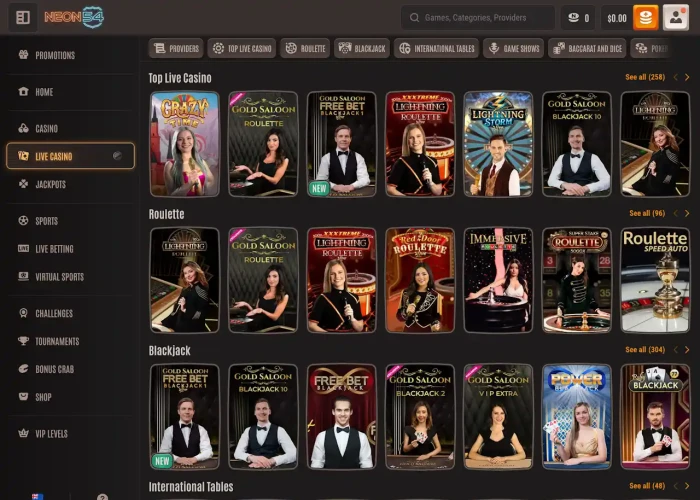Click the Casino cherries icon
Screen dimensions: 700x500
tap(24, 128)
